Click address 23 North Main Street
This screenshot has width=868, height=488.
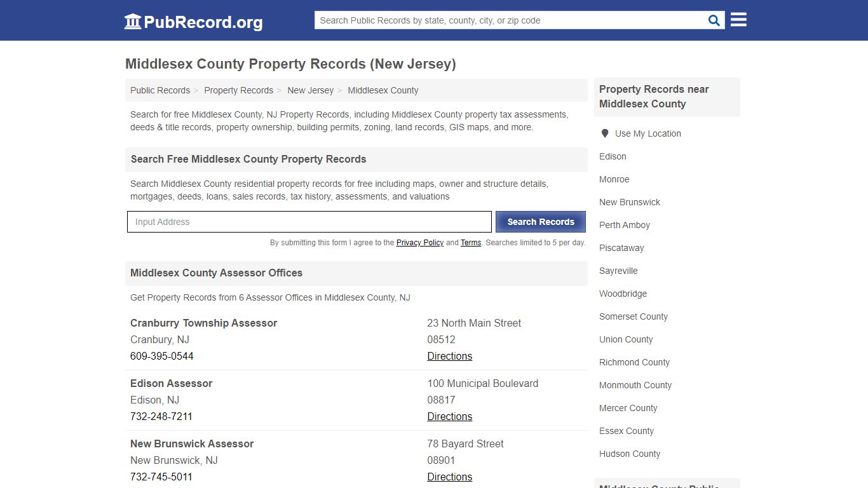point(474,323)
